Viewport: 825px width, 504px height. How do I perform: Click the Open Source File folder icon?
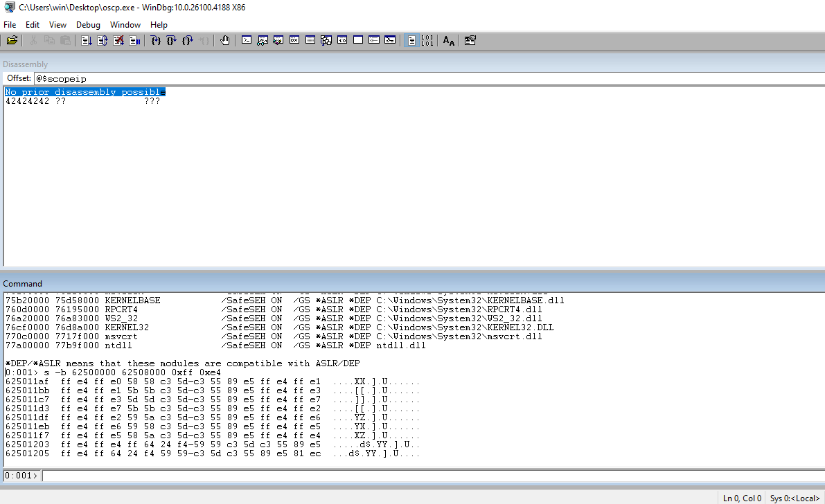(x=12, y=41)
